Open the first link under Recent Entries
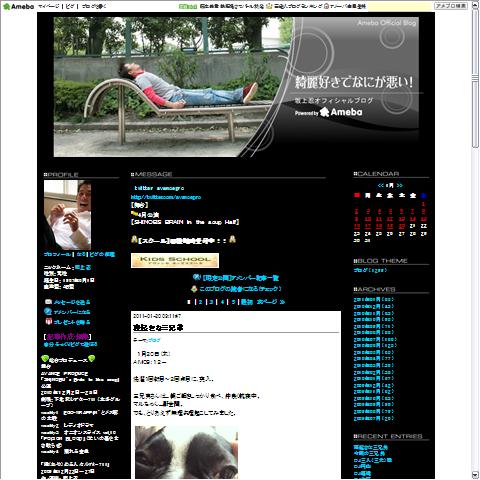The height and width of the screenshot is (480, 480). (371, 447)
